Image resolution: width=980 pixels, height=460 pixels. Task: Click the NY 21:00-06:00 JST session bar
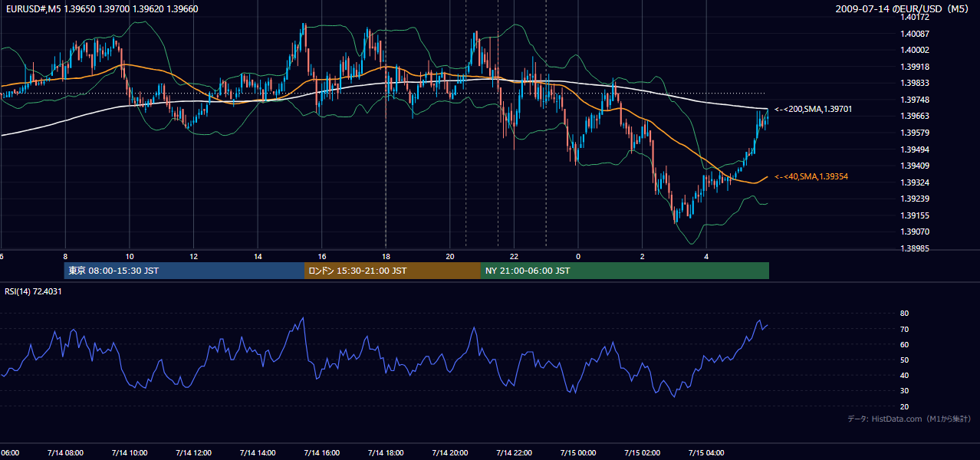point(625,271)
